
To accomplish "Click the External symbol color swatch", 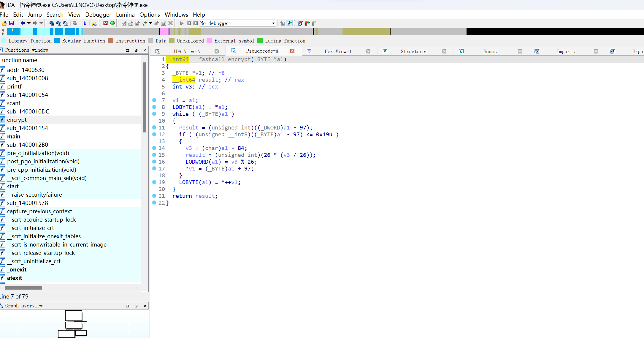I will point(209,41).
